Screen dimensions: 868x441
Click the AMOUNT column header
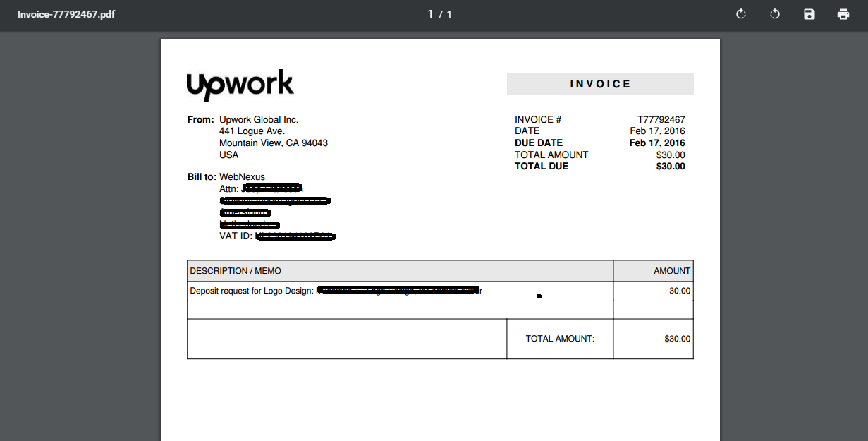point(672,271)
